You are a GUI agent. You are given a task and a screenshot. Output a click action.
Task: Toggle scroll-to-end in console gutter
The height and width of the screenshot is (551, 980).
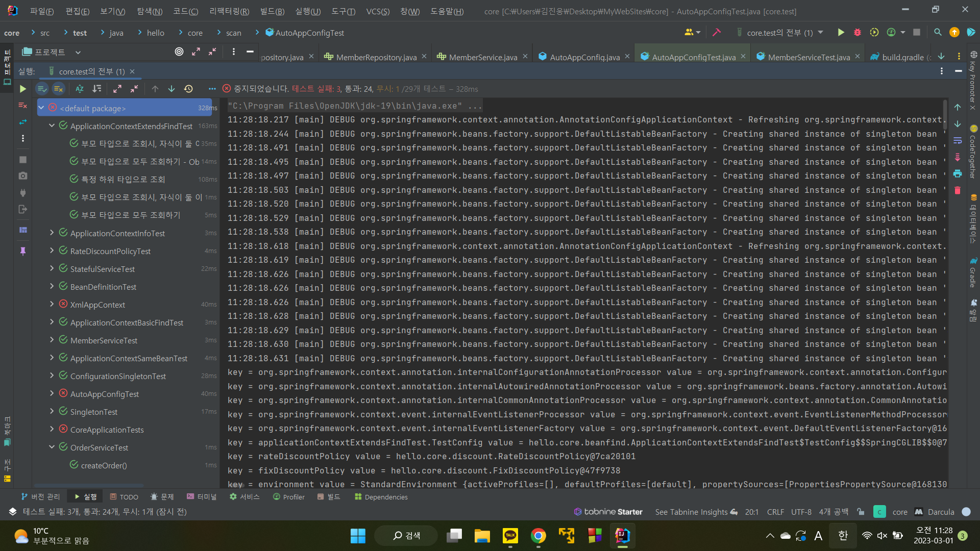pyautogui.click(x=958, y=157)
